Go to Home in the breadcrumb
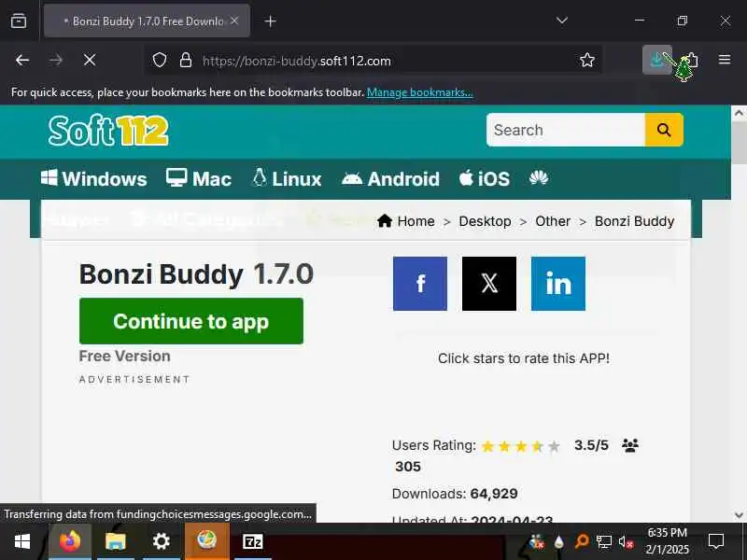Image resolution: width=747 pixels, height=560 pixels. click(406, 221)
